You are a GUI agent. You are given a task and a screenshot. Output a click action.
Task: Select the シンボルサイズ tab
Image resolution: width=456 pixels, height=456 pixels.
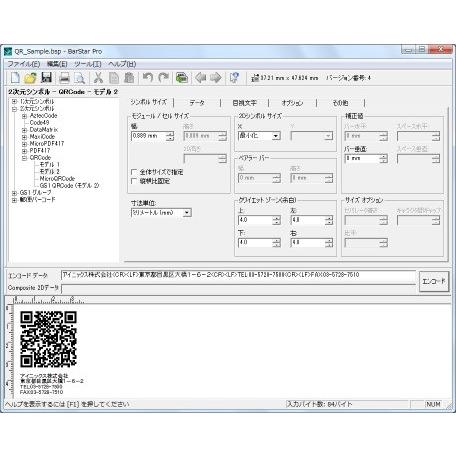[x=148, y=102]
